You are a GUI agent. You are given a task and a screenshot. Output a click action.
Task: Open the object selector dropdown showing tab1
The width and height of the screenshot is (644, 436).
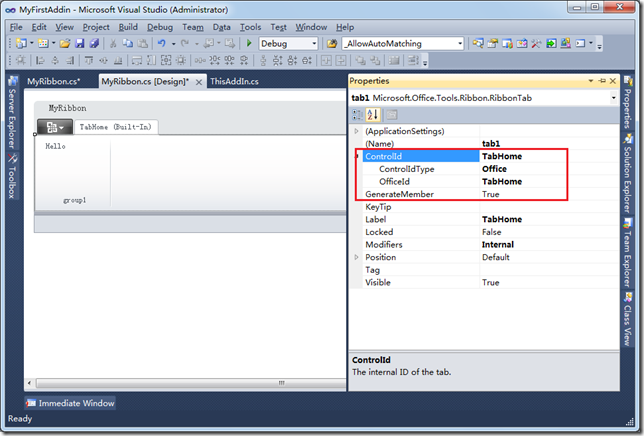[x=613, y=98]
